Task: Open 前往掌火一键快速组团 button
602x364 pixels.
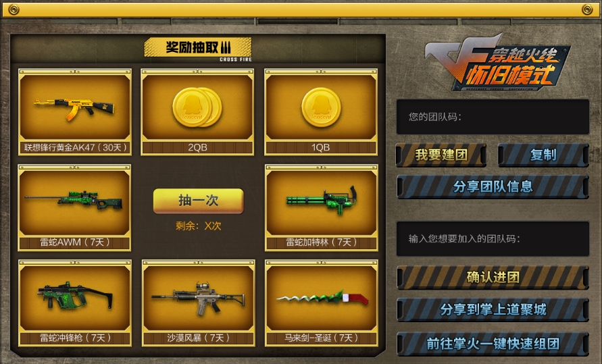Action: click(x=493, y=344)
